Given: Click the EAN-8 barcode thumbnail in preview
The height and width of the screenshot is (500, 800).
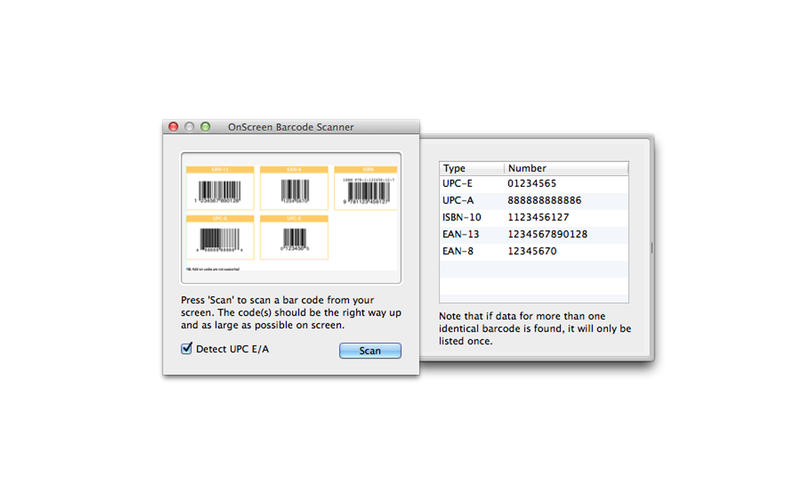Looking at the screenshot, I should pos(294,188).
